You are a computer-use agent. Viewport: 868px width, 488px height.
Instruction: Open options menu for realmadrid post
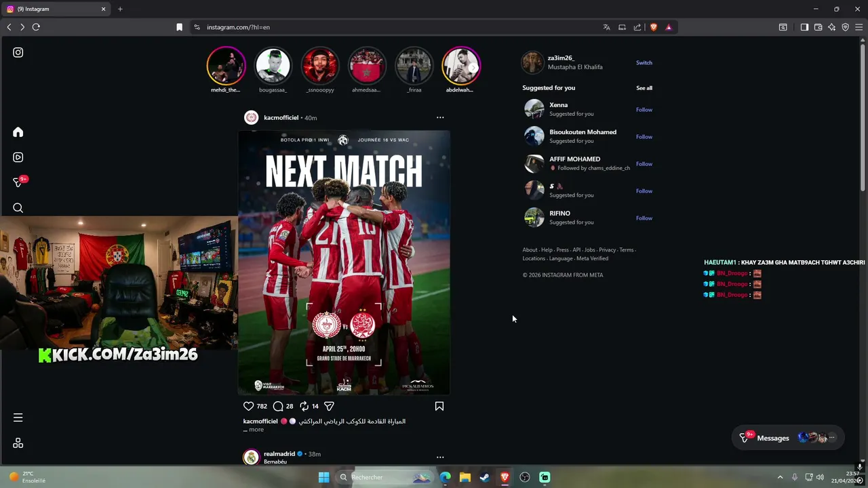pos(440,457)
